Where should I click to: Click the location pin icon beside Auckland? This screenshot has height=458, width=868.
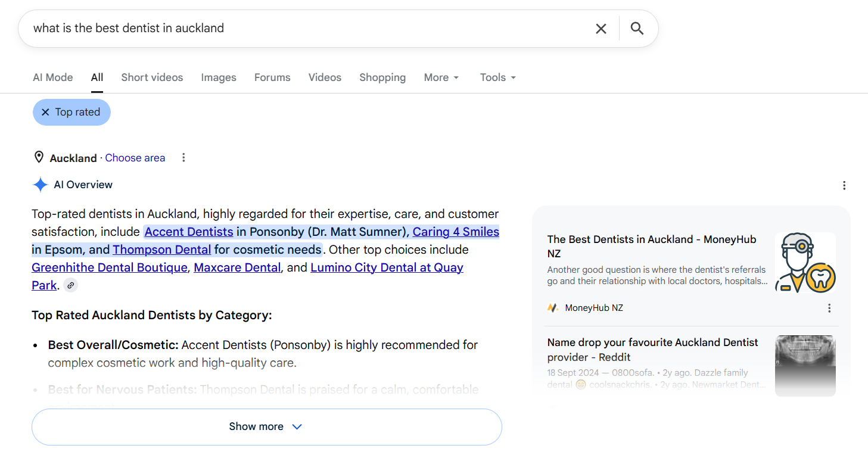point(39,157)
